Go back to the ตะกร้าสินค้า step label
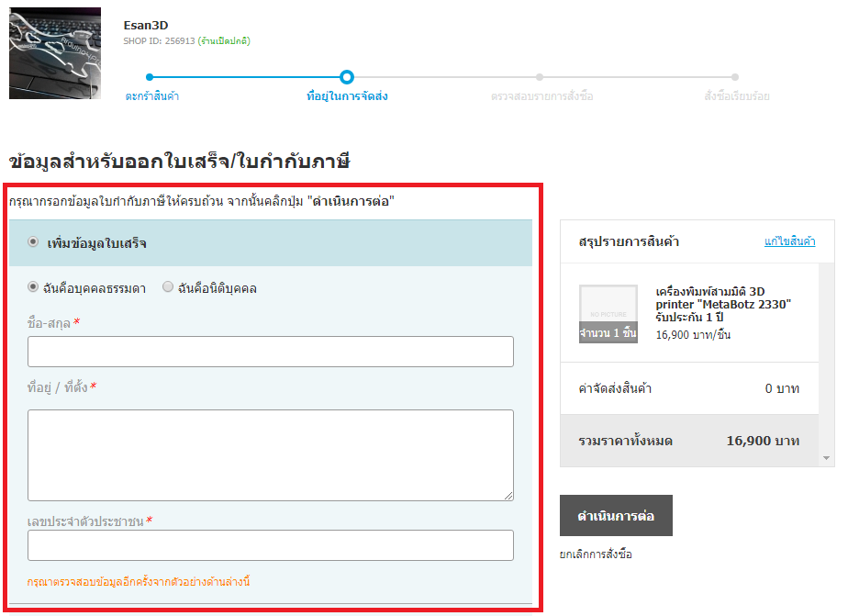 coord(152,96)
